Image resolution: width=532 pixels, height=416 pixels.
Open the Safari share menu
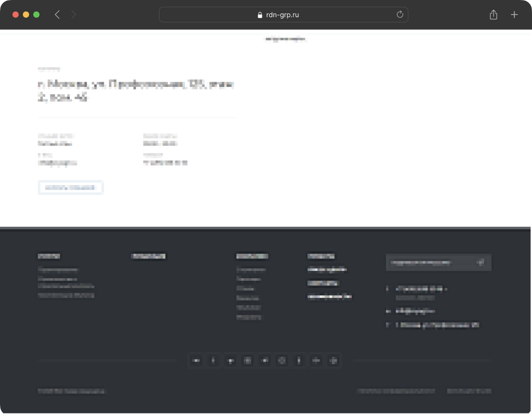(493, 15)
